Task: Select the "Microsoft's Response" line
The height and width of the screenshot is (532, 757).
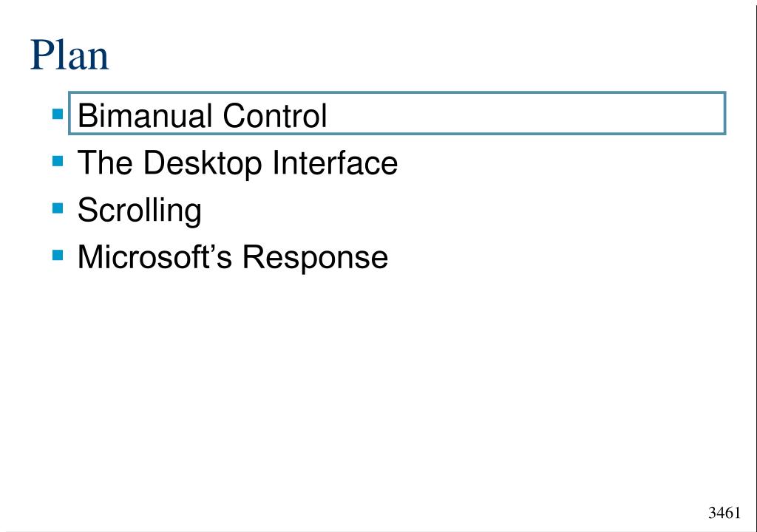Action: (x=233, y=257)
